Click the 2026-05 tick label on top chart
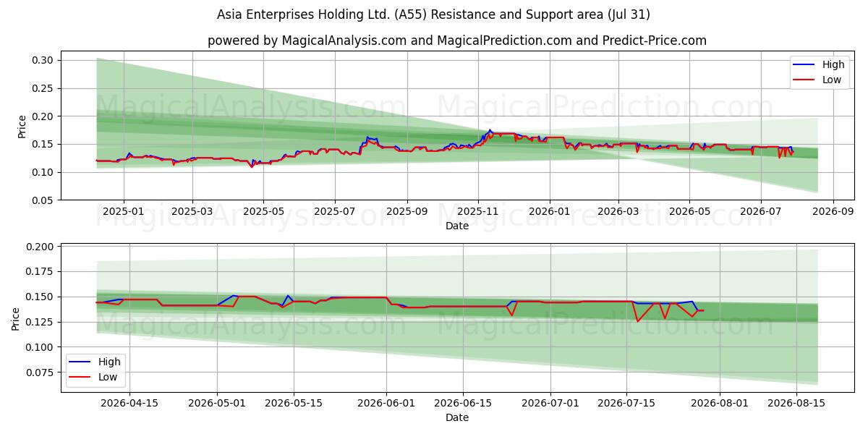Screen dimensions: 868x434 coord(689,212)
